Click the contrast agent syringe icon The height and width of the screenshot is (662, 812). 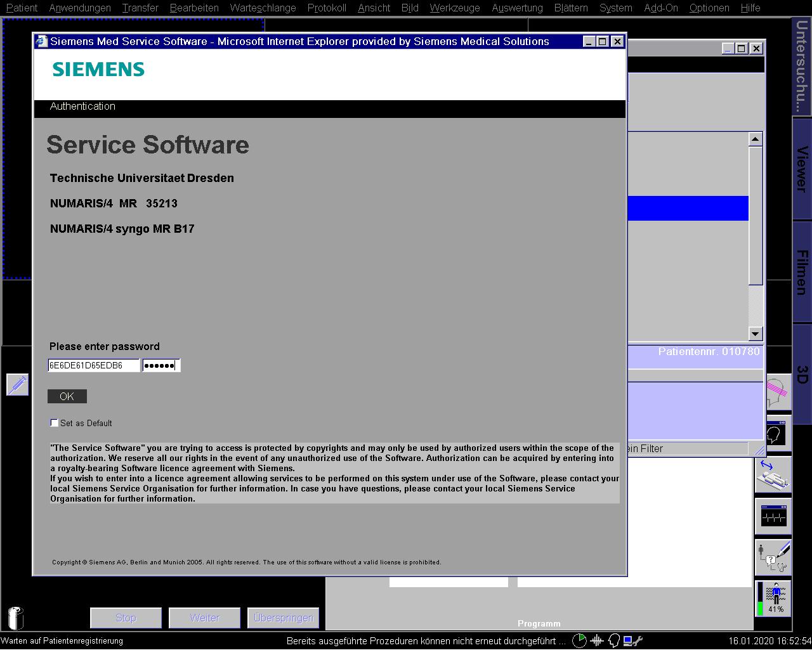[17, 384]
